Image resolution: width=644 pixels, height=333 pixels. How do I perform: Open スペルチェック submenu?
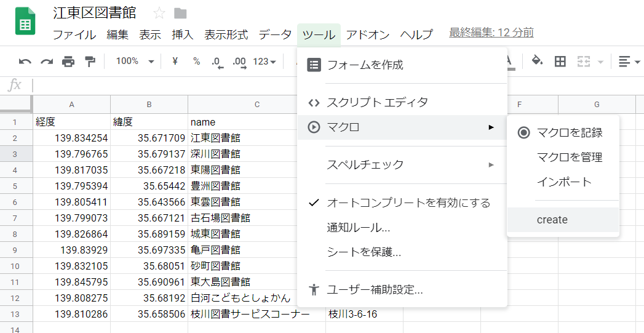point(402,165)
